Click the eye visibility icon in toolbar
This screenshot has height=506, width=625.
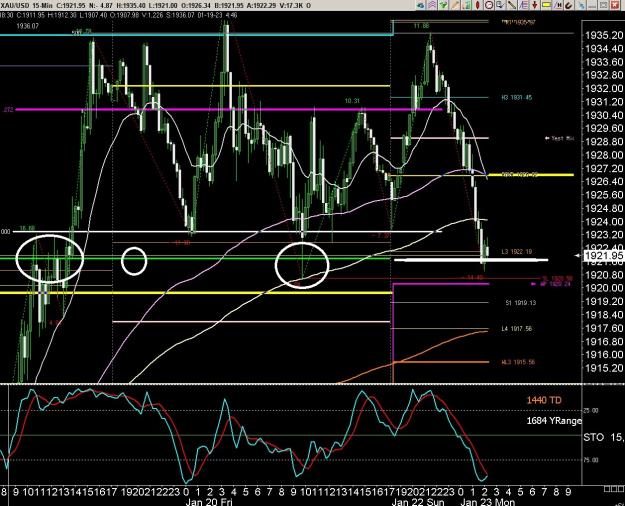pos(421,5)
